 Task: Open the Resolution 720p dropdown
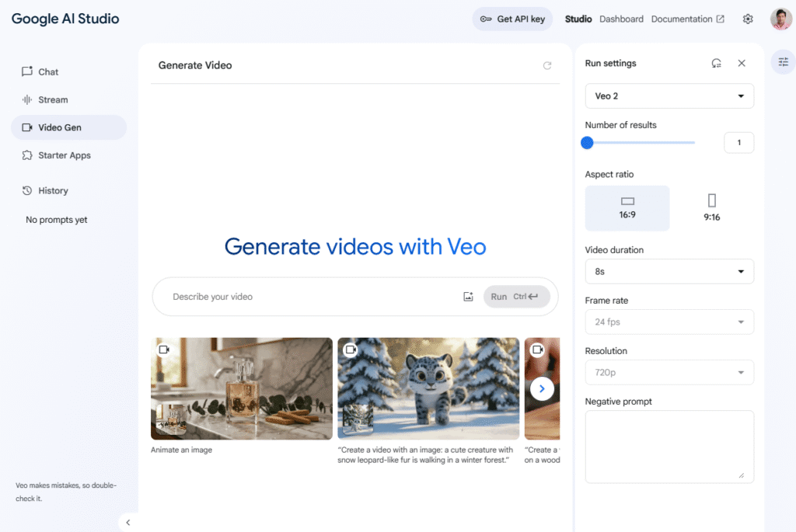(669, 372)
